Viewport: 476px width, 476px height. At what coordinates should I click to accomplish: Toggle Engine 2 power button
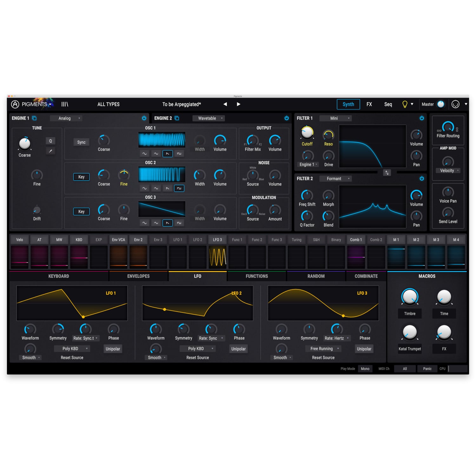(287, 118)
